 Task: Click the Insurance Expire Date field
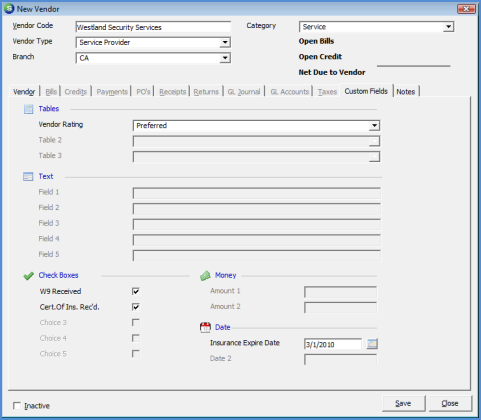point(333,344)
